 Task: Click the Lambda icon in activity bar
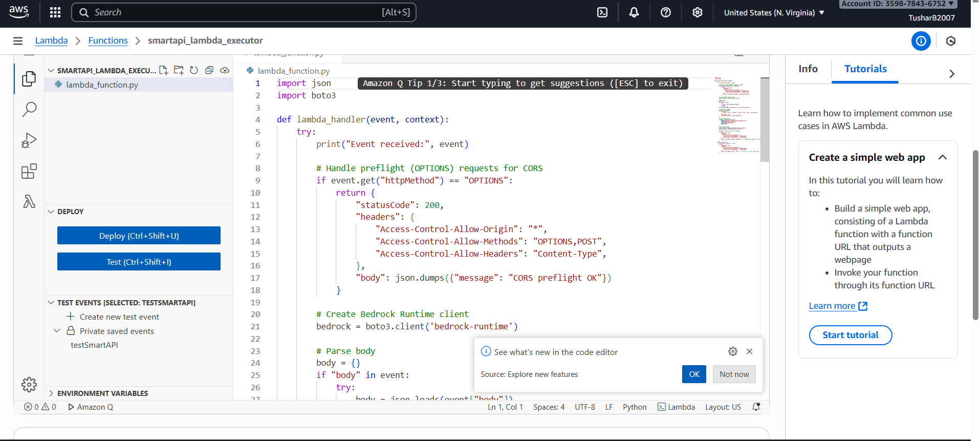(x=29, y=202)
